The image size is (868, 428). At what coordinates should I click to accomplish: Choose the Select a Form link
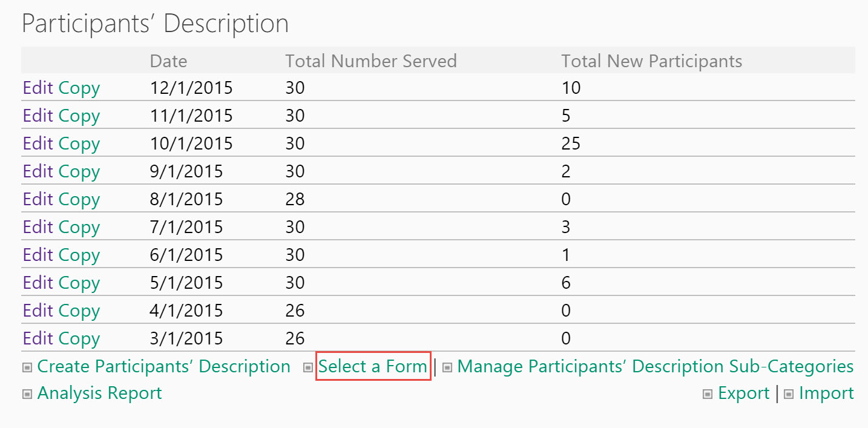tap(373, 366)
